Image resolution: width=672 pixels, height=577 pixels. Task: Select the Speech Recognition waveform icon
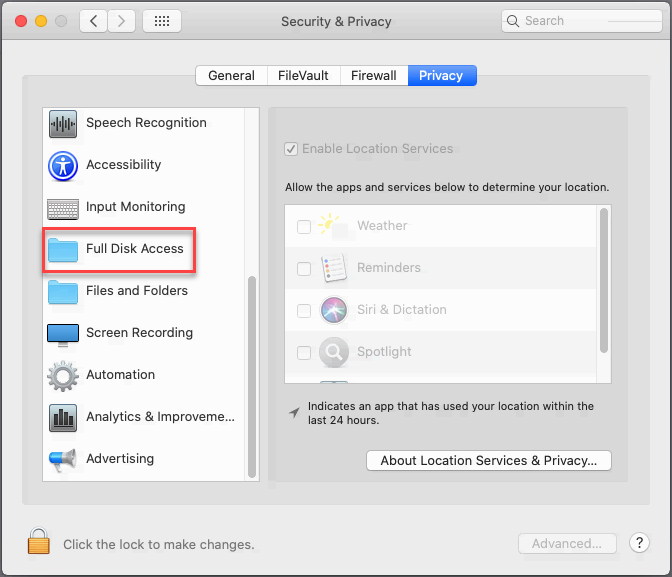tap(63, 124)
